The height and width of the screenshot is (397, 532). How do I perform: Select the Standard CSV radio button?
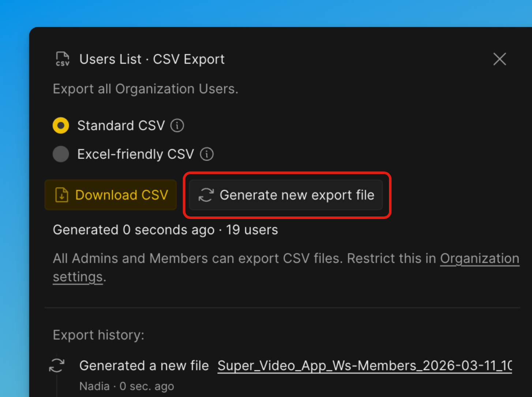[61, 125]
